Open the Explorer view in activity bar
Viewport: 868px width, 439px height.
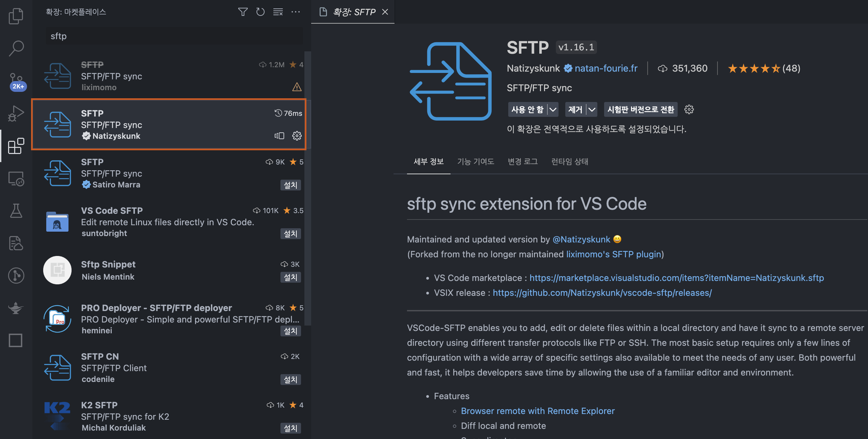[x=16, y=16]
